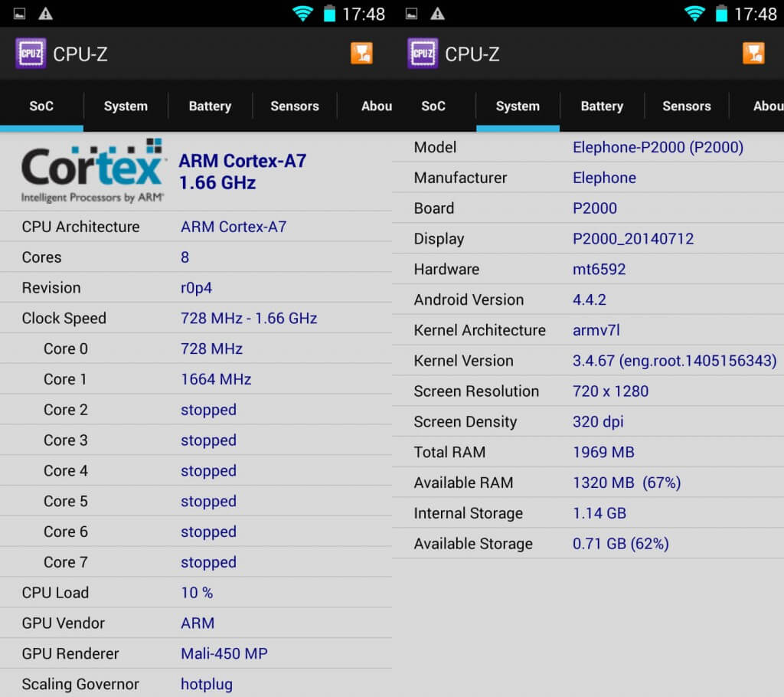Tap Available Storage value 0.71 GB (62%)
Screen dimensions: 784x697
620,544
